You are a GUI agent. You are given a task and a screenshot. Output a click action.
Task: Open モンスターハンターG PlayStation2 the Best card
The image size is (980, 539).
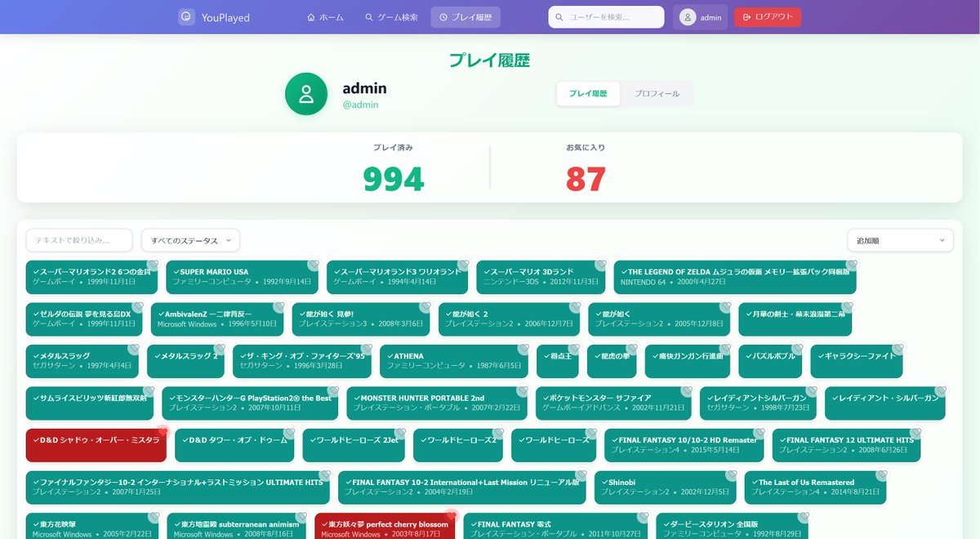(x=250, y=403)
